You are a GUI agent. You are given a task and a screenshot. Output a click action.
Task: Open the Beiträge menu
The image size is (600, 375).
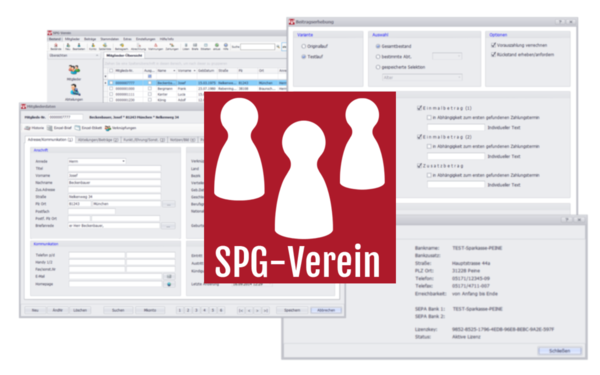click(x=90, y=39)
